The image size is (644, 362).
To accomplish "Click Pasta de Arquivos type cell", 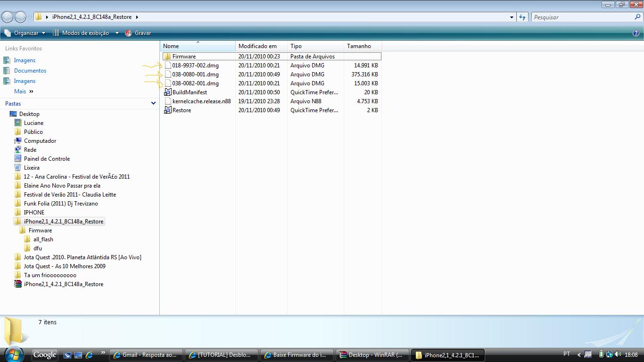I will [313, 57].
